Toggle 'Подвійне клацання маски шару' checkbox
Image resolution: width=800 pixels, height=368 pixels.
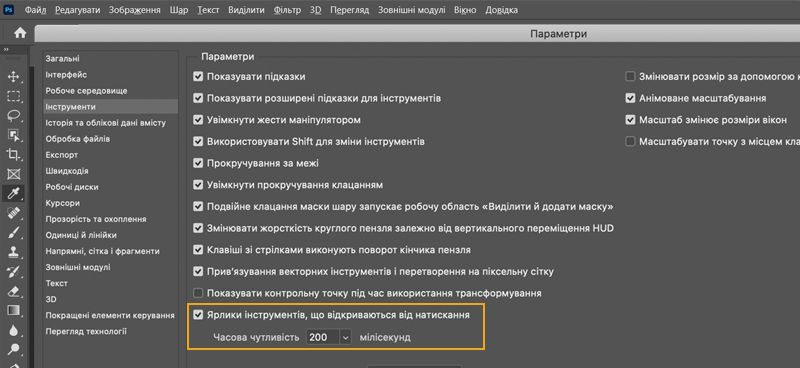pyautogui.click(x=198, y=207)
